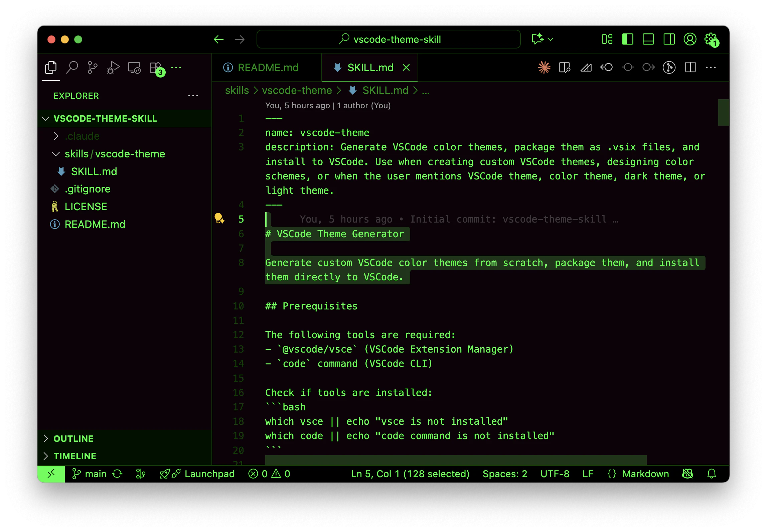Open the Manage gear icon

712,39
